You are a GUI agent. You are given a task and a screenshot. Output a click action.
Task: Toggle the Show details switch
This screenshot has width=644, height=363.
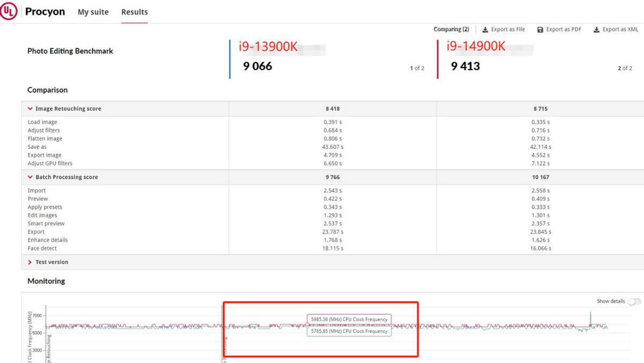coord(634,301)
